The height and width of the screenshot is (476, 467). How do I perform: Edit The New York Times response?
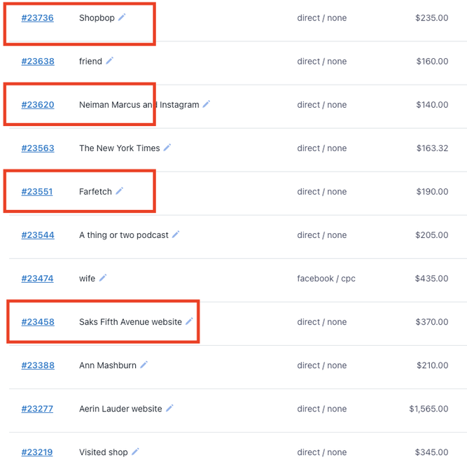167,148
